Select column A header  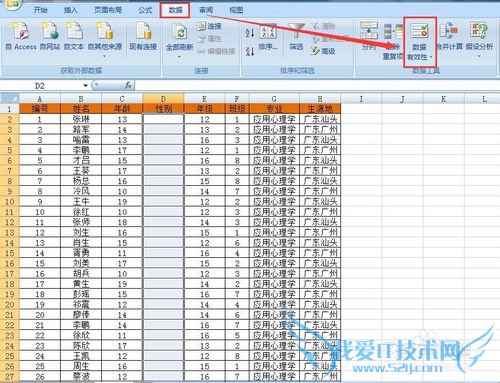[x=40, y=99]
